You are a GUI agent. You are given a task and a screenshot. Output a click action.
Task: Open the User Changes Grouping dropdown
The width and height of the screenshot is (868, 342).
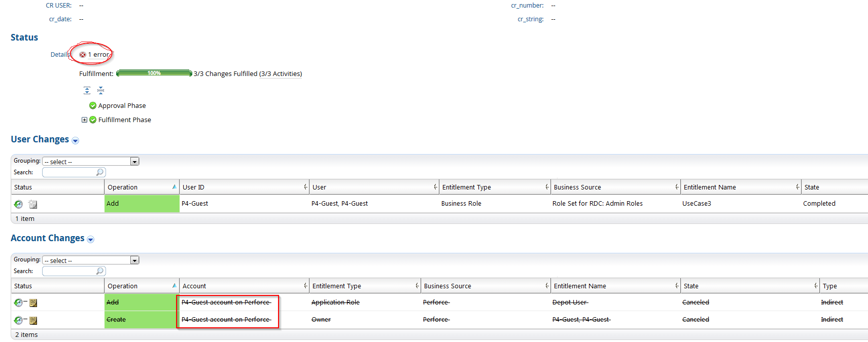pos(91,162)
